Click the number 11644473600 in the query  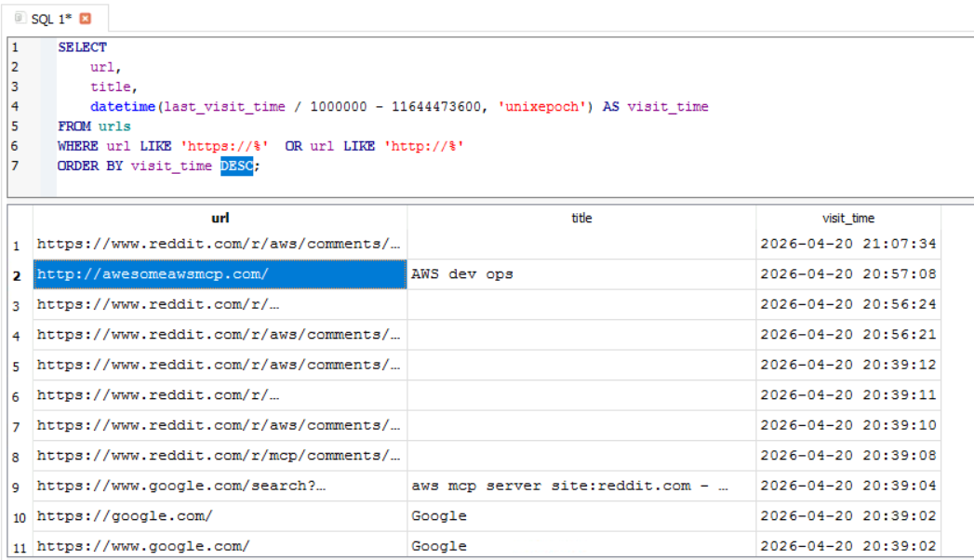click(436, 107)
